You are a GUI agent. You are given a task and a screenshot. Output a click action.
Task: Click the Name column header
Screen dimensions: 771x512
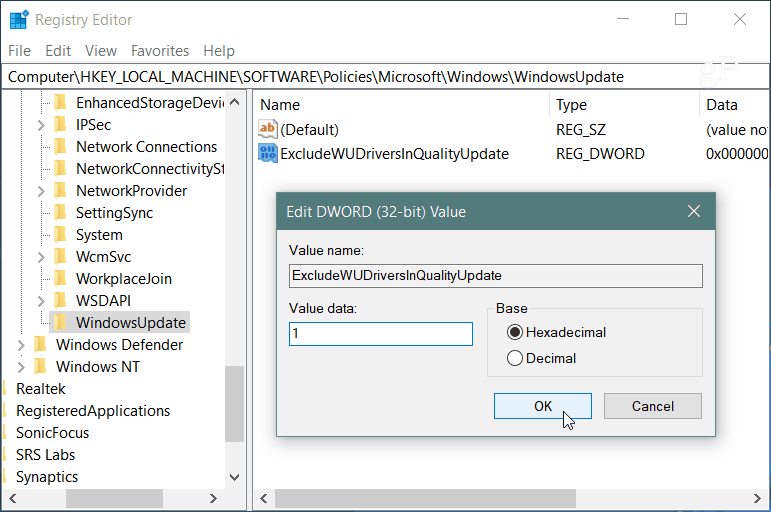point(402,105)
